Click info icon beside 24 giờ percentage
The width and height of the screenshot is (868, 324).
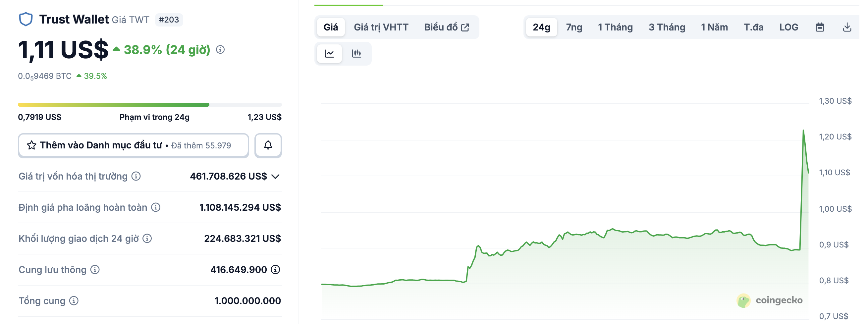tap(220, 50)
